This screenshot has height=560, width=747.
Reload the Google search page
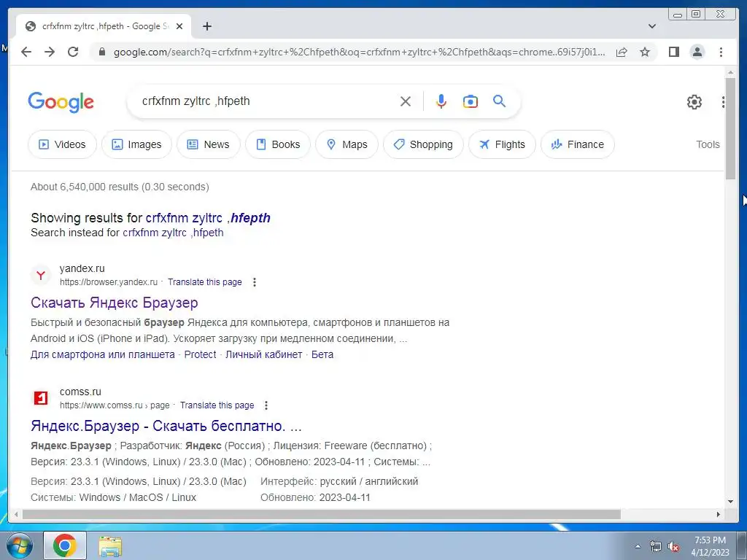pyautogui.click(x=73, y=52)
